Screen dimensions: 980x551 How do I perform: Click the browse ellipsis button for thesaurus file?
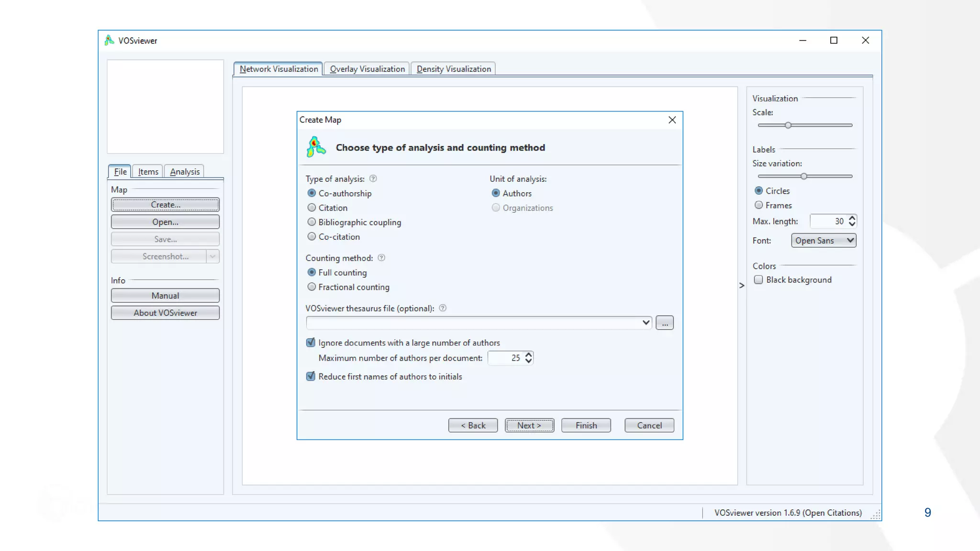(664, 323)
